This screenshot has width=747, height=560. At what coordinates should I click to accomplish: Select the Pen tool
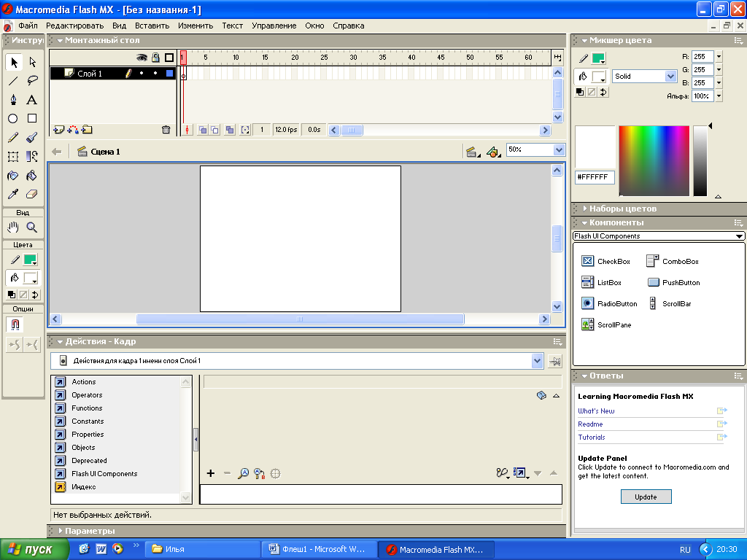pos(14,99)
